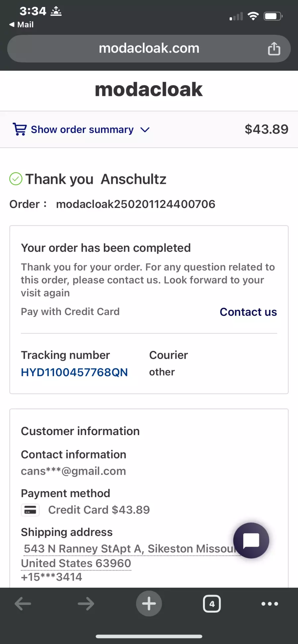Tap the browser back arrow
Screen dimensions: 298x644
[x=23, y=604]
